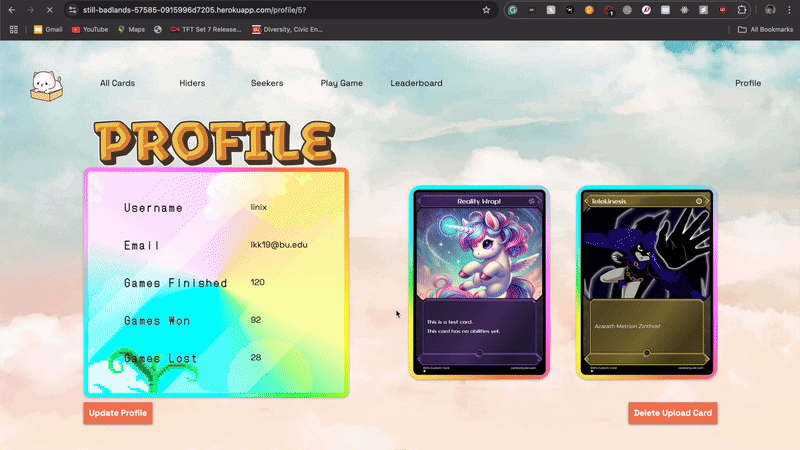Open the apps grid in bookmarks bar
800x450 pixels.
pos(14,30)
